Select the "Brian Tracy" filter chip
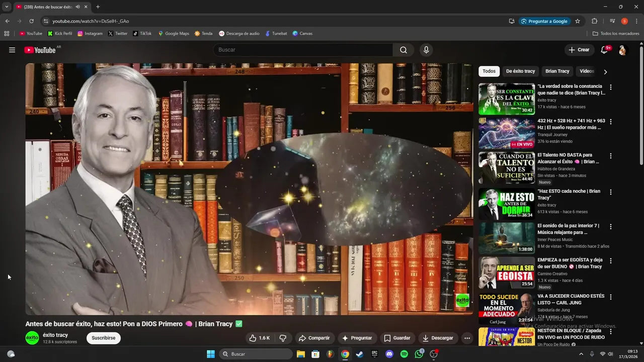This screenshot has width=644, height=362. (557, 71)
